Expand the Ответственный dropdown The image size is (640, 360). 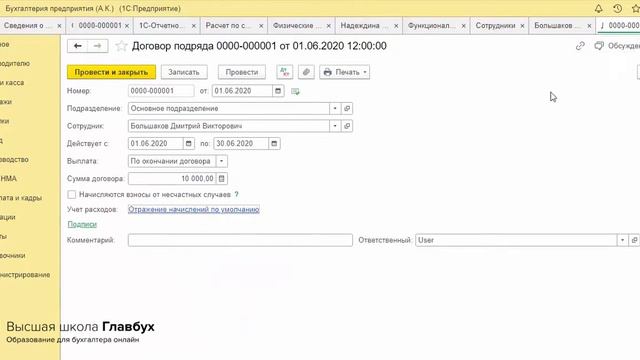click(x=622, y=240)
